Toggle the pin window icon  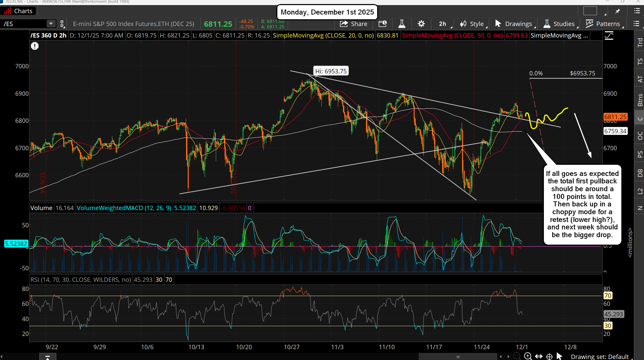(x=618, y=11)
